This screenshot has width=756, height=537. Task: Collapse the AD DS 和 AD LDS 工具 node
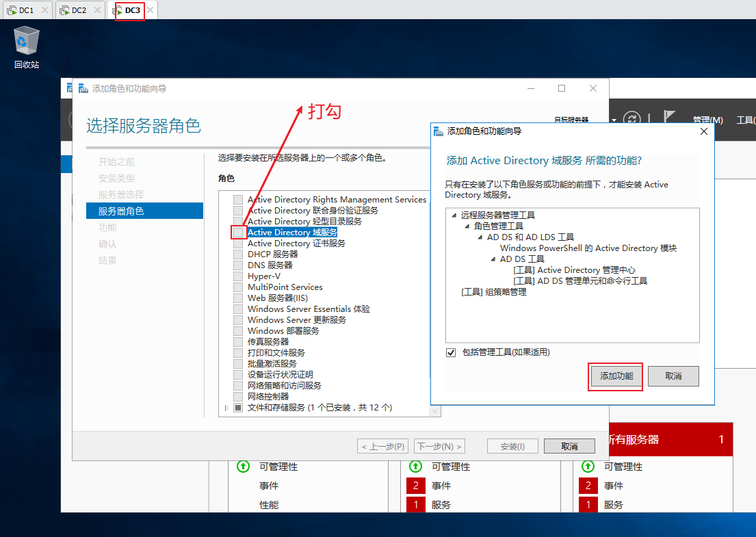(480, 237)
